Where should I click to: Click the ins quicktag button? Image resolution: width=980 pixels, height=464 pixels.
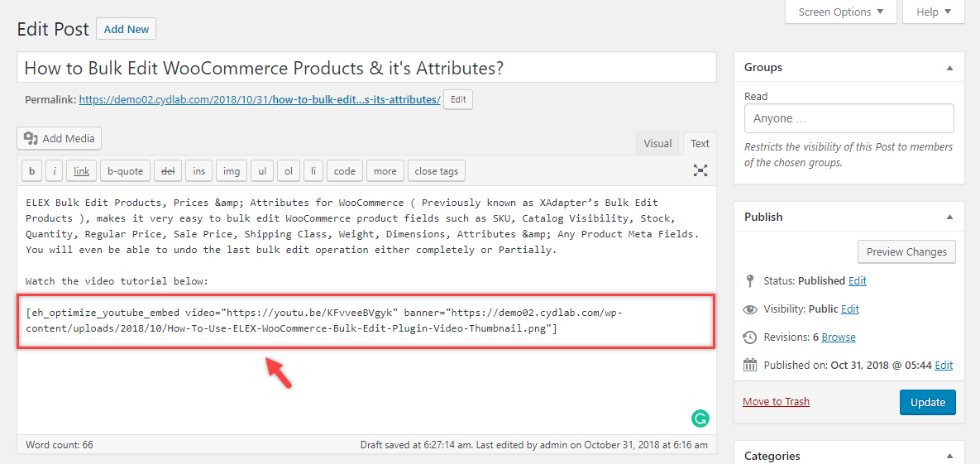click(198, 170)
